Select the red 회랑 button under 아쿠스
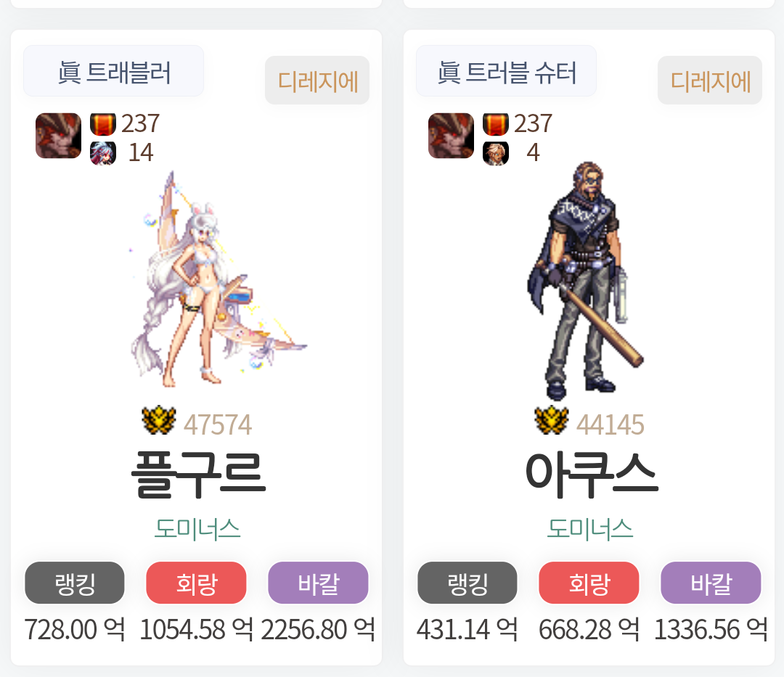The height and width of the screenshot is (677, 784). click(x=589, y=583)
